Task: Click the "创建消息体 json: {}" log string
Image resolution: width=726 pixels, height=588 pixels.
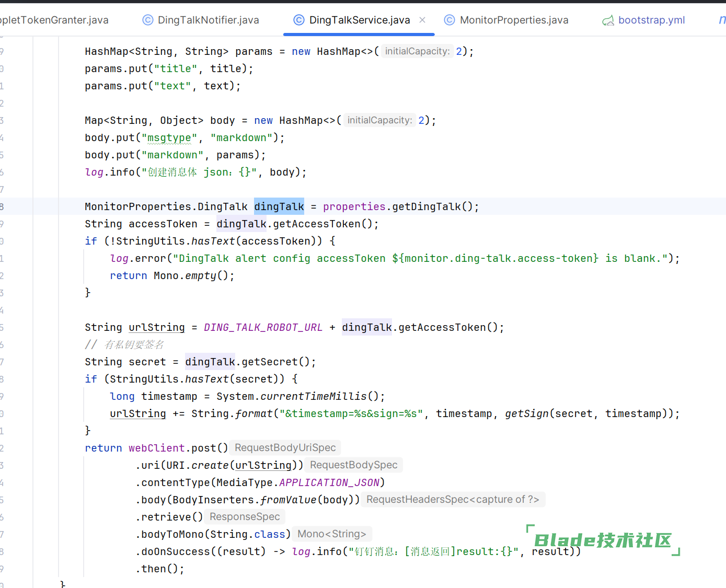Action: pyautogui.click(x=199, y=172)
